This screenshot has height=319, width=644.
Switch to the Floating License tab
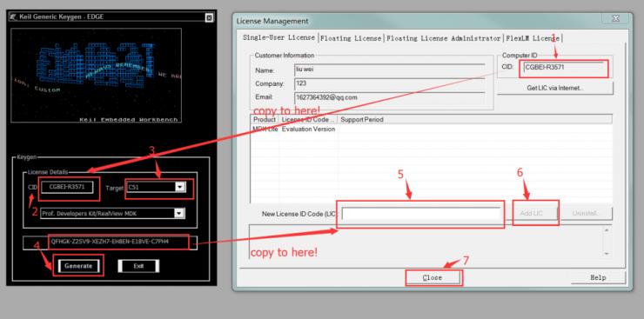pyautogui.click(x=351, y=38)
